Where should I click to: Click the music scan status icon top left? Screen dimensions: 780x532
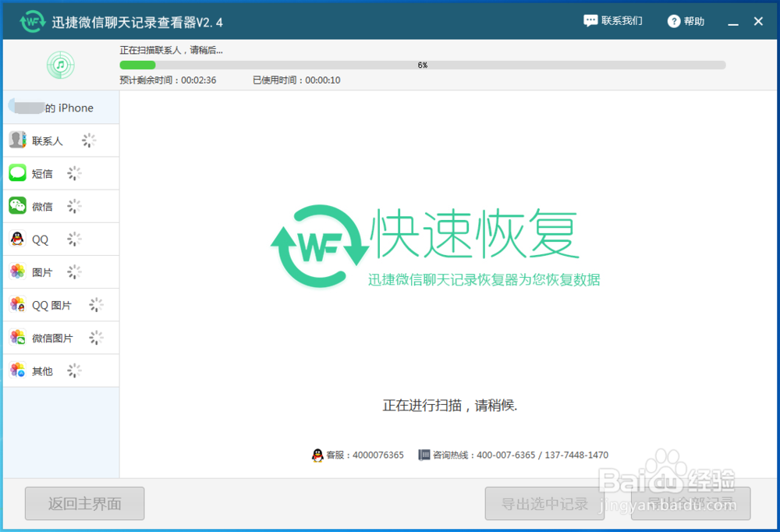coord(60,66)
